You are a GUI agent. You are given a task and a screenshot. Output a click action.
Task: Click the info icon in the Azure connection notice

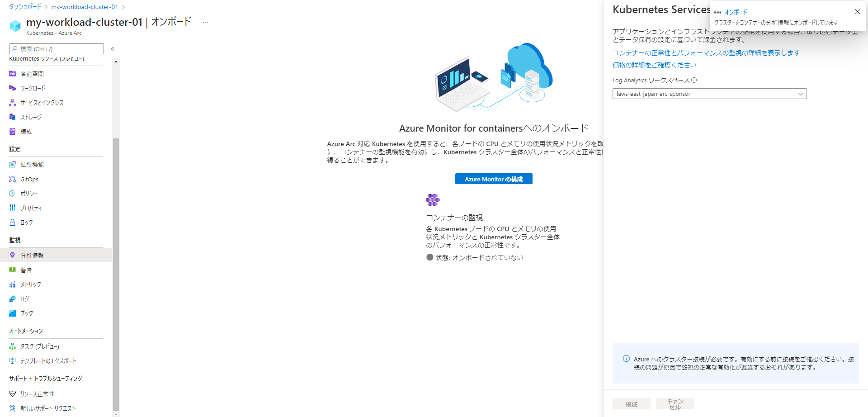point(626,359)
